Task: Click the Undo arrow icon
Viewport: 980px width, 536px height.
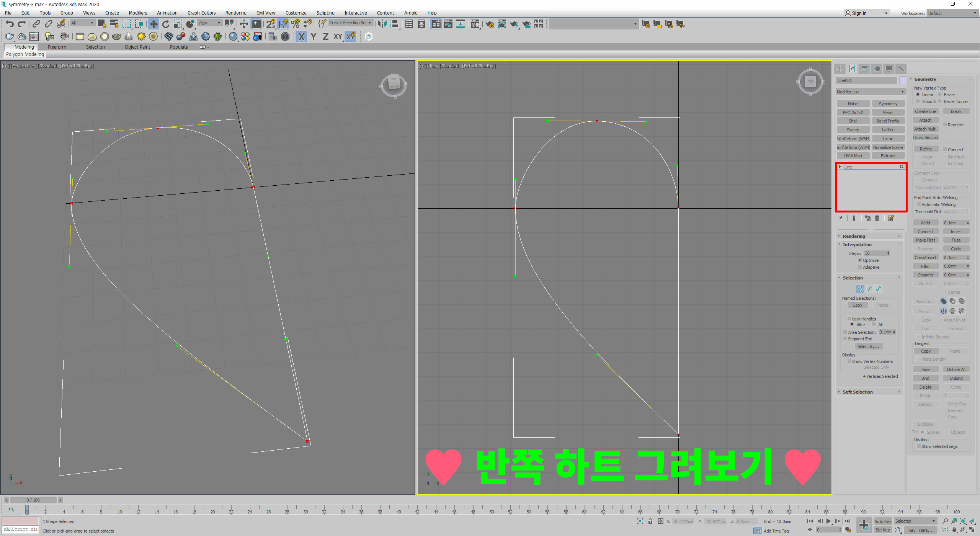Action: point(9,24)
